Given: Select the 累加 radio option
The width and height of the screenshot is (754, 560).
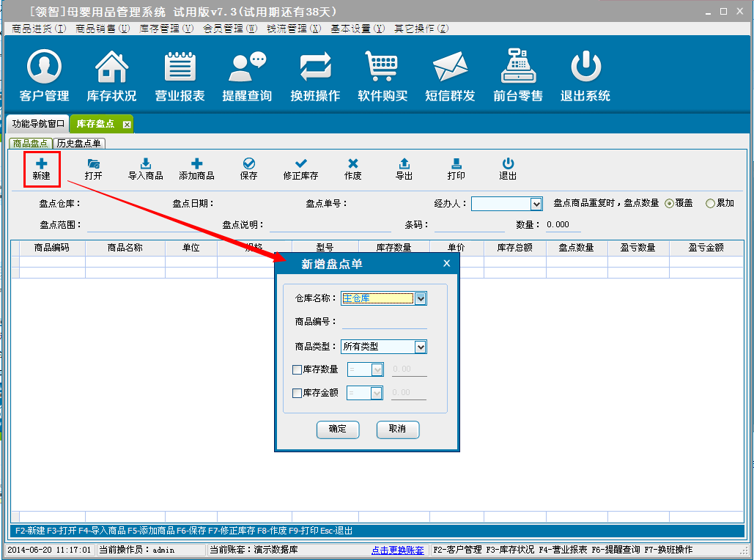Looking at the screenshot, I should (709, 204).
